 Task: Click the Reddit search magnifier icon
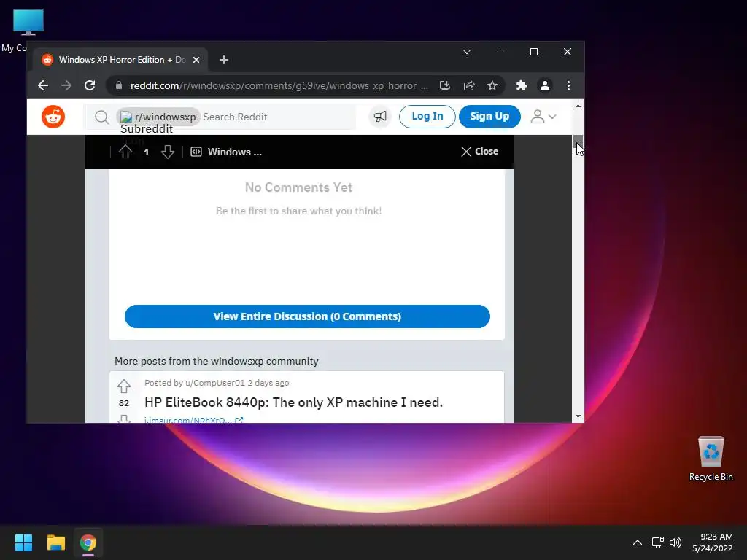pos(101,117)
